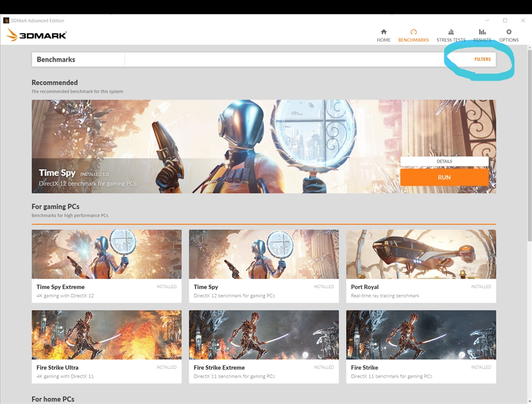Click DETAILS for Time Spy
This screenshot has width=532, height=404.
coord(445,161)
